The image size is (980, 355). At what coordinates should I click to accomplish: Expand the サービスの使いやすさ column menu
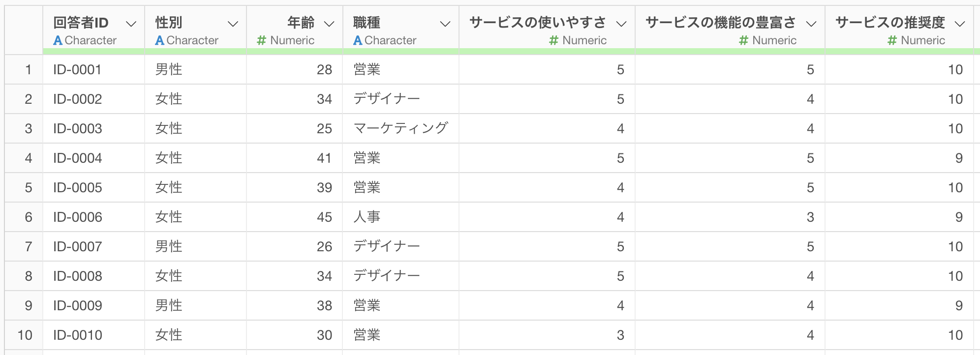pos(621,24)
